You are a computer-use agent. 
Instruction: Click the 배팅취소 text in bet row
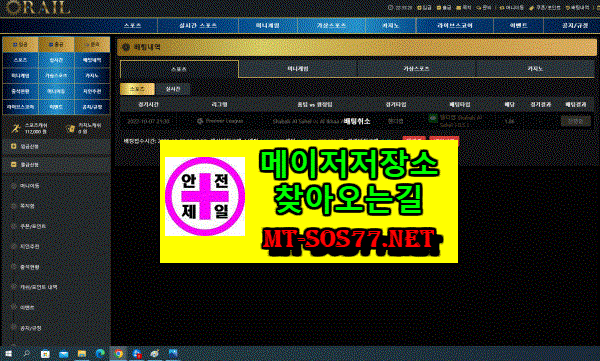357,121
